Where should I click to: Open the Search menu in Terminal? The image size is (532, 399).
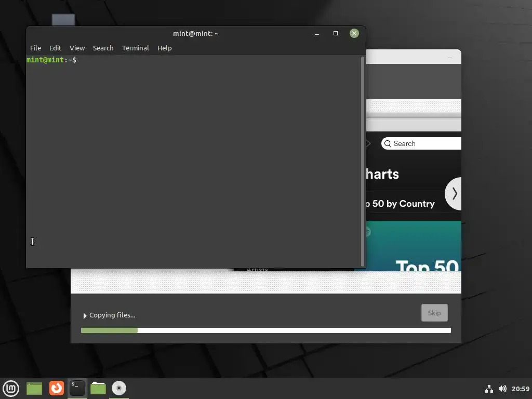point(103,48)
